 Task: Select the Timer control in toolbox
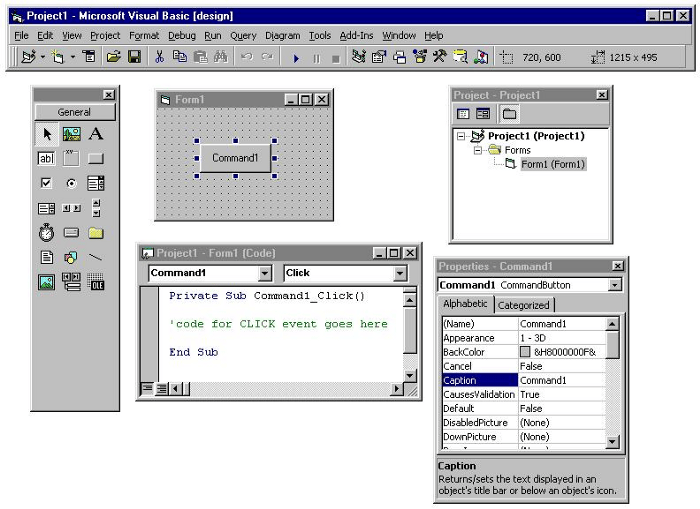click(x=46, y=233)
